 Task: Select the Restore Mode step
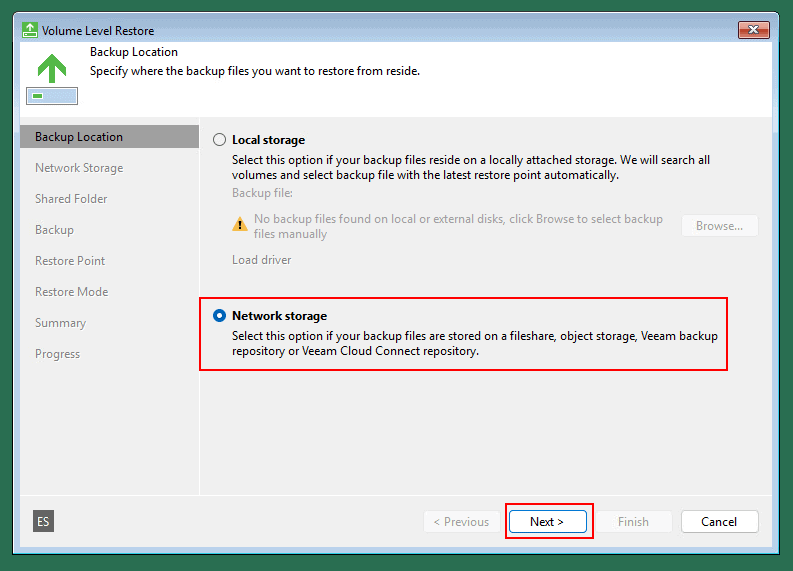pyautogui.click(x=72, y=292)
